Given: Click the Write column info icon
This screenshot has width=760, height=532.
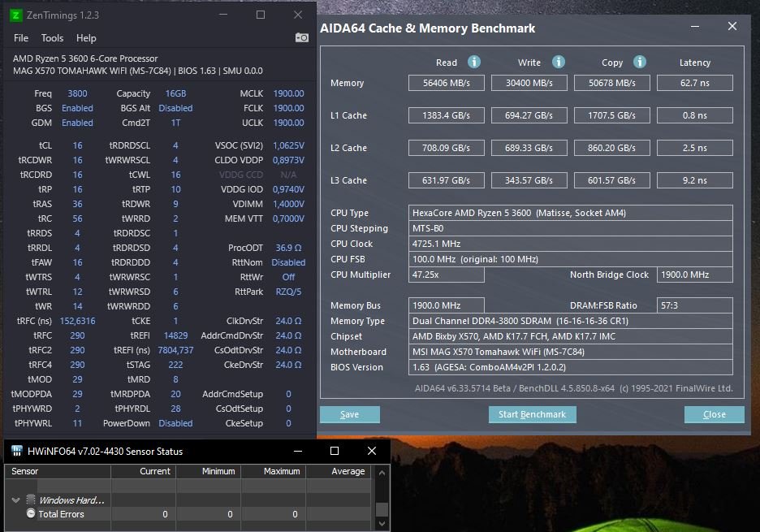Looking at the screenshot, I should coord(559,62).
